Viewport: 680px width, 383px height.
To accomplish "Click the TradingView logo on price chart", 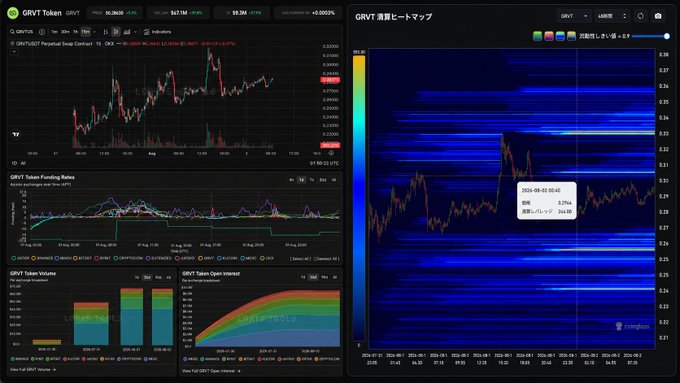I will pyautogui.click(x=16, y=134).
